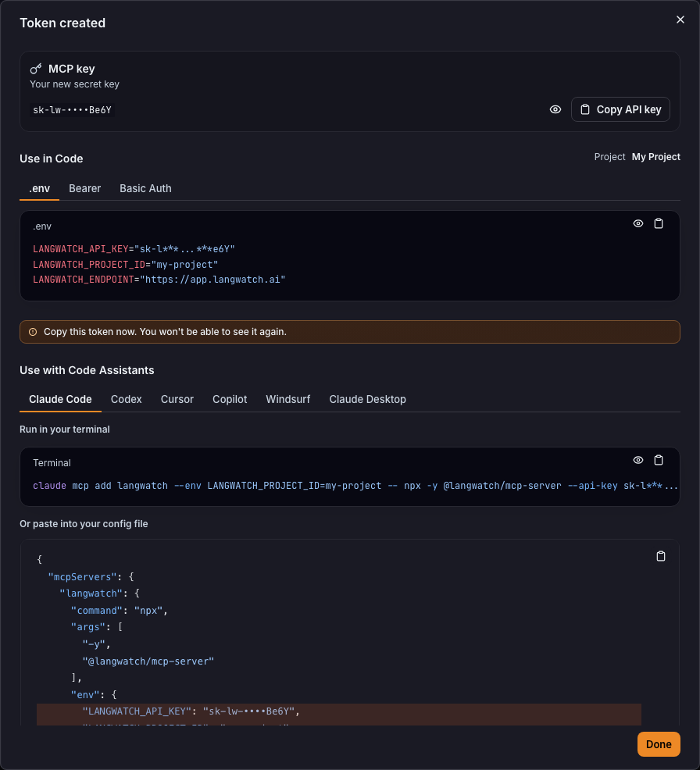Image resolution: width=700 pixels, height=770 pixels.
Task: Click the "langwatch": { config line
Action: pyautogui.click(x=99, y=594)
